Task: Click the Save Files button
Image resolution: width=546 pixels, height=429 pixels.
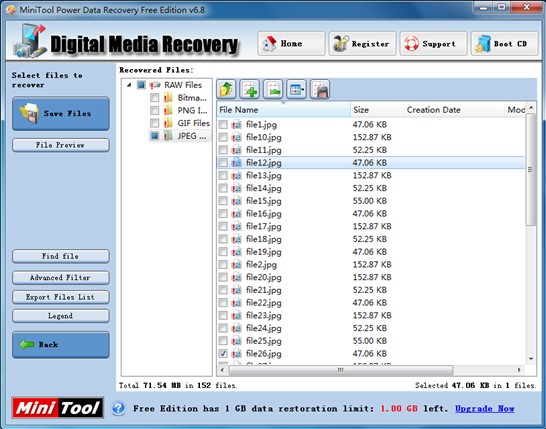Action: (x=61, y=114)
